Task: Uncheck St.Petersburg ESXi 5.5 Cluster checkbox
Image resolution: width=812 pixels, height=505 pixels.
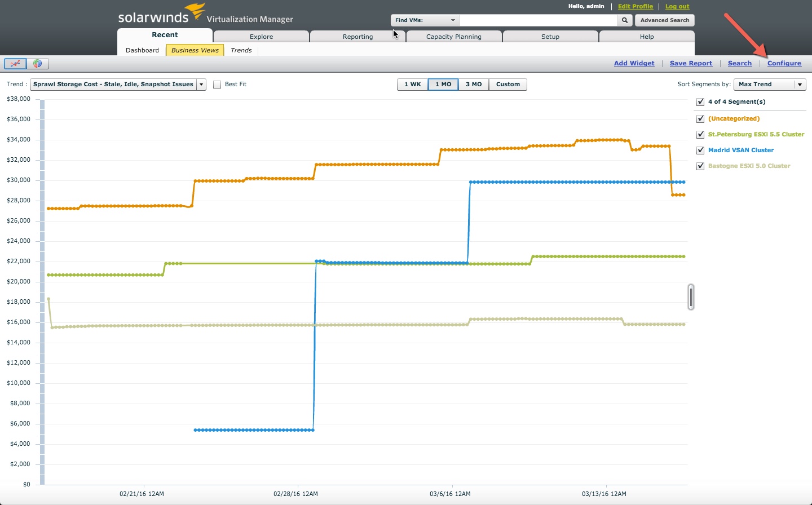Action: click(700, 135)
